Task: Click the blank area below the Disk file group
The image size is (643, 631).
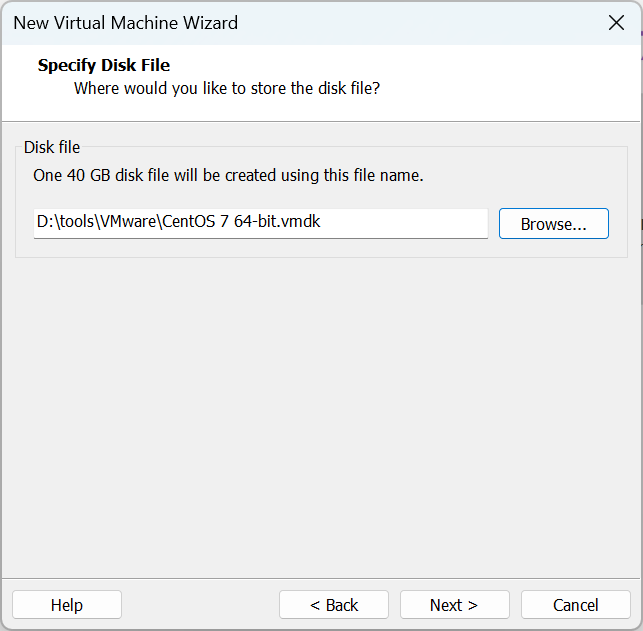Action: click(x=320, y=400)
